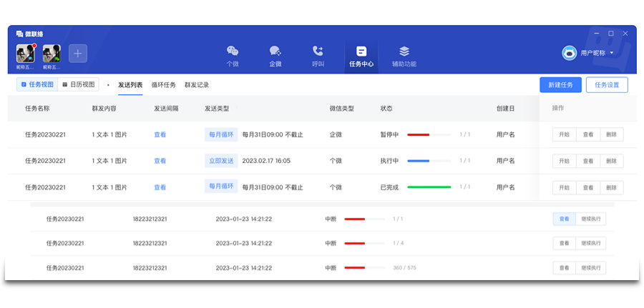Screen dimensions: 644x308
Task: Click the robot user avatar icon
Action: [x=569, y=53]
